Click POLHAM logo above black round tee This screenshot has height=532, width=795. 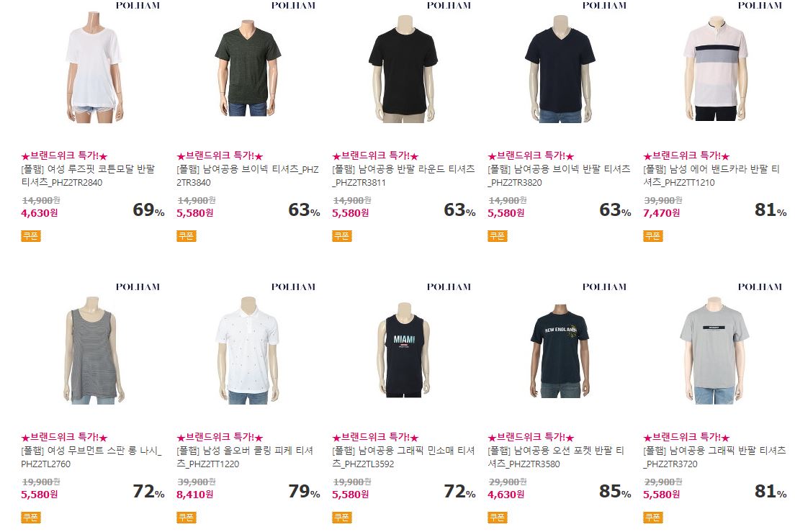coord(449,6)
